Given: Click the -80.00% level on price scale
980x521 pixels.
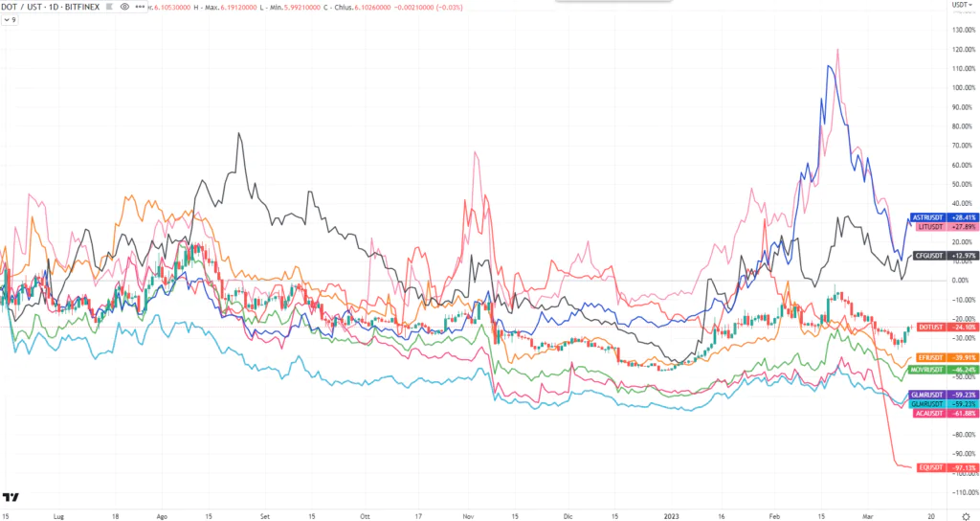Looking at the screenshot, I should point(963,434).
